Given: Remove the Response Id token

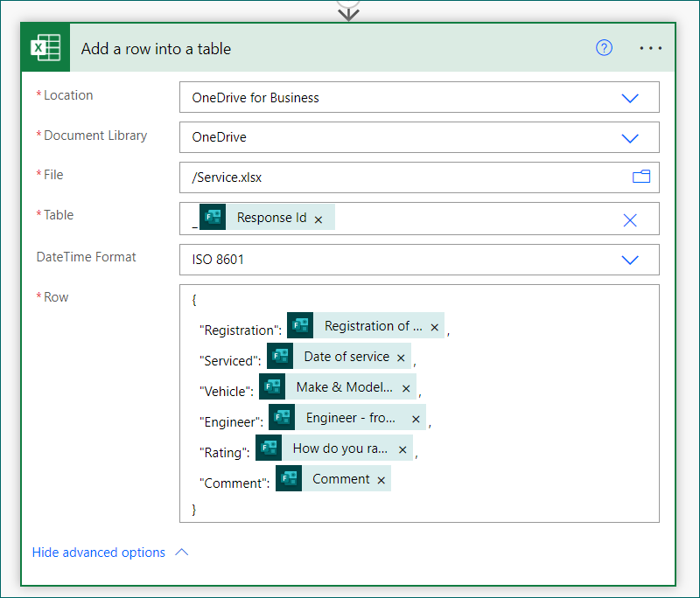Looking at the screenshot, I should [318, 219].
